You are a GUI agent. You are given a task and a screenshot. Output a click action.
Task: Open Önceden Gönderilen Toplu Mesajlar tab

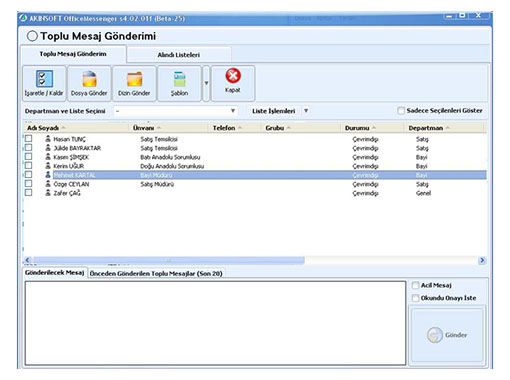click(x=156, y=274)
